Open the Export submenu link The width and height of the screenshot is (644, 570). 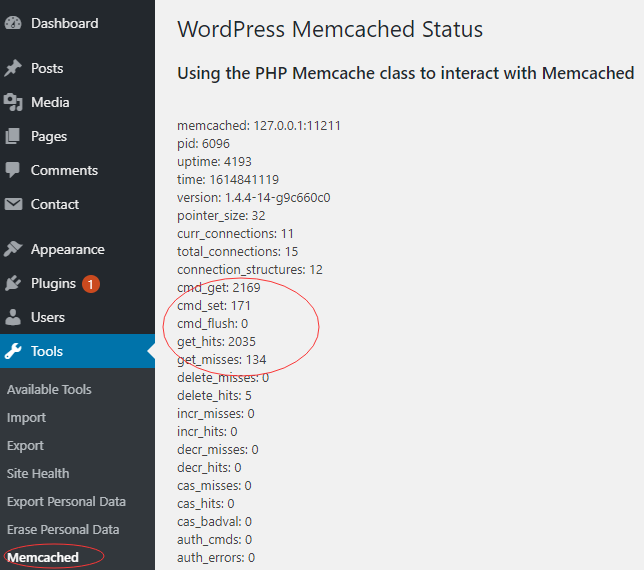tap(25, 446)
